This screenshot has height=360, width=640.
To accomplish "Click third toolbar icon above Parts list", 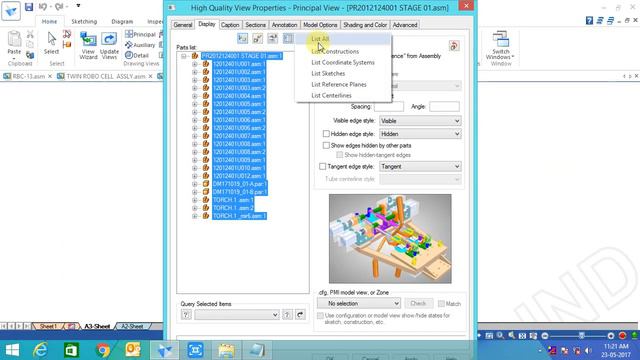I will tap(273, 38).
